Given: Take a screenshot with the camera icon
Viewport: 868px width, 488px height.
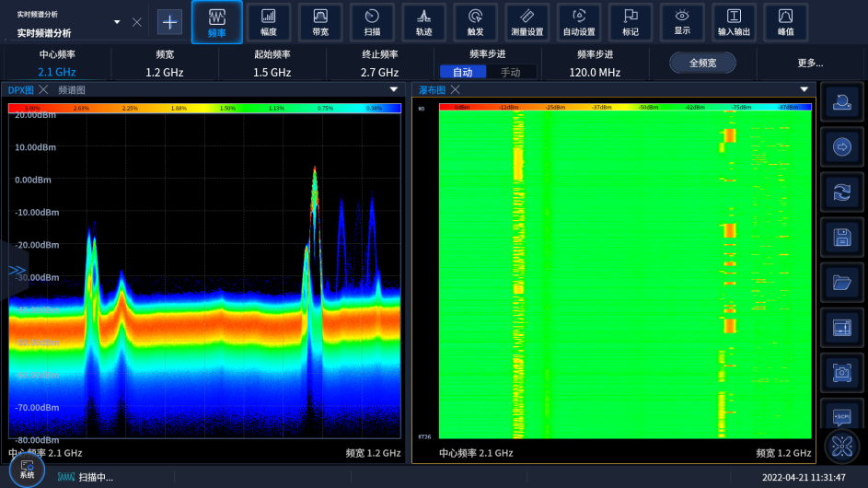Looking at the screenshot, I should (x=841, y=372).
